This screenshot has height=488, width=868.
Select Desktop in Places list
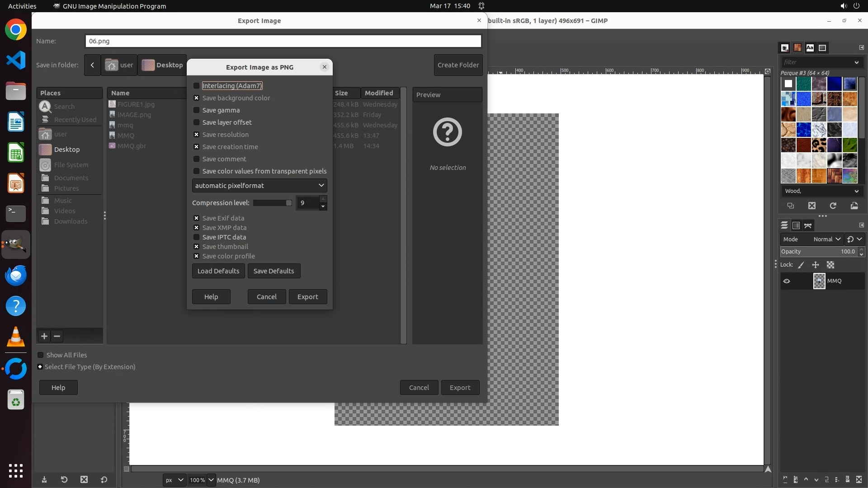67,150
